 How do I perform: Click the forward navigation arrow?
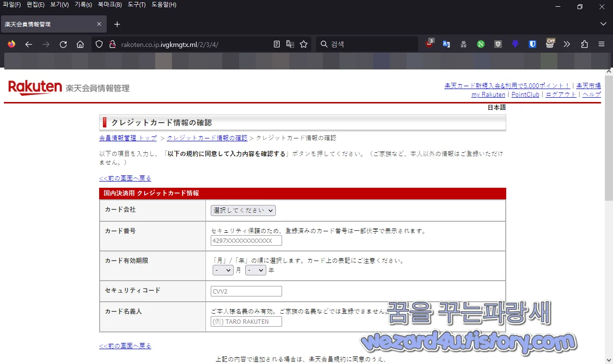point(46,44)
